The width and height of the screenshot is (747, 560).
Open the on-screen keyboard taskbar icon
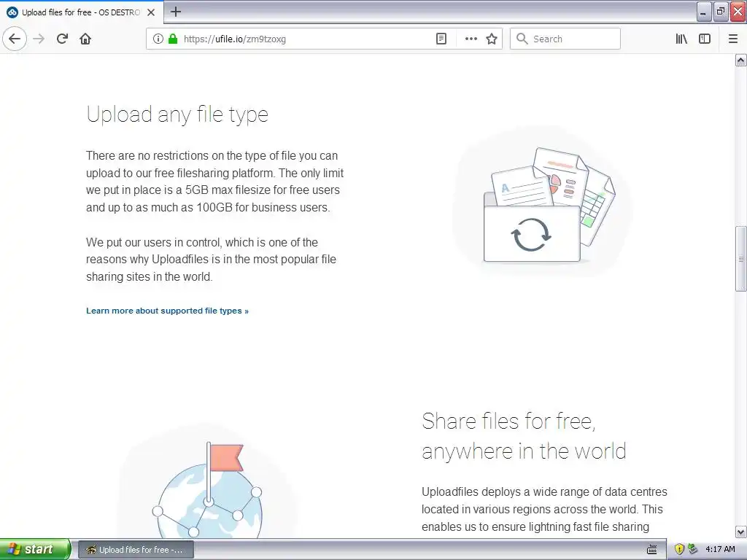(x=651, y=550)
